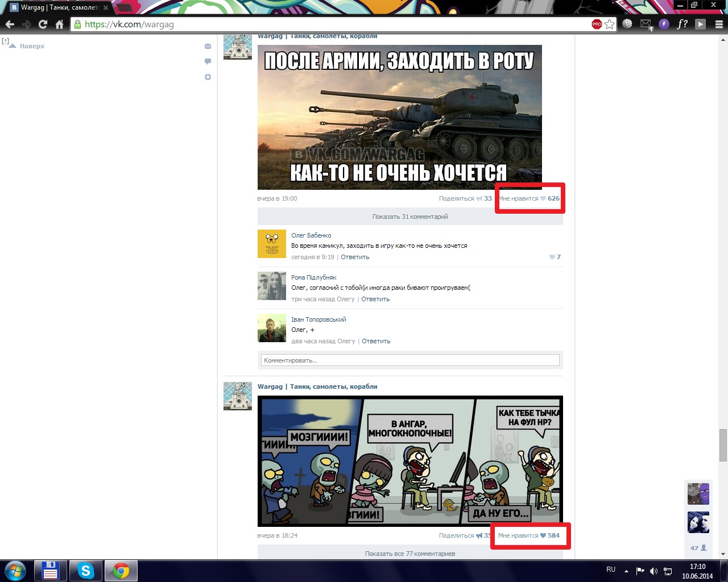Expand Показать все 77 комментариев

click(x=410, y=553)
